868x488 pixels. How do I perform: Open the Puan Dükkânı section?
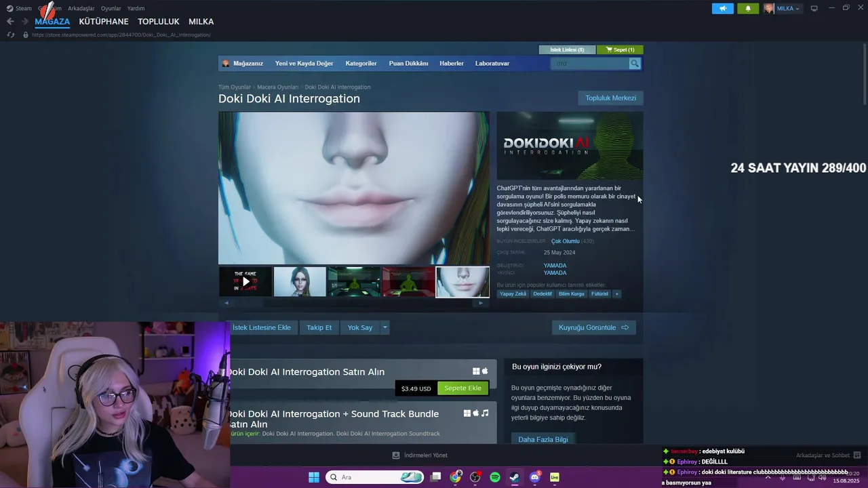click(x=408, y=63)
